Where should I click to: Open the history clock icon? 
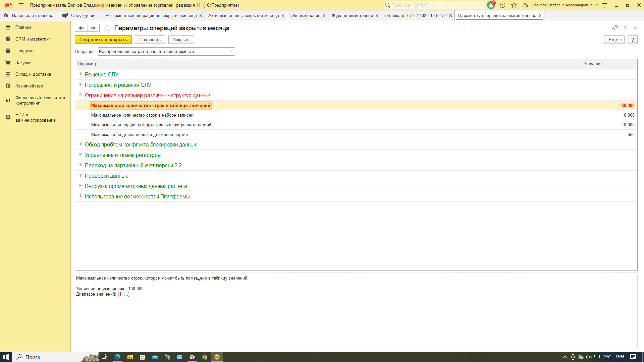pos(502,5)
